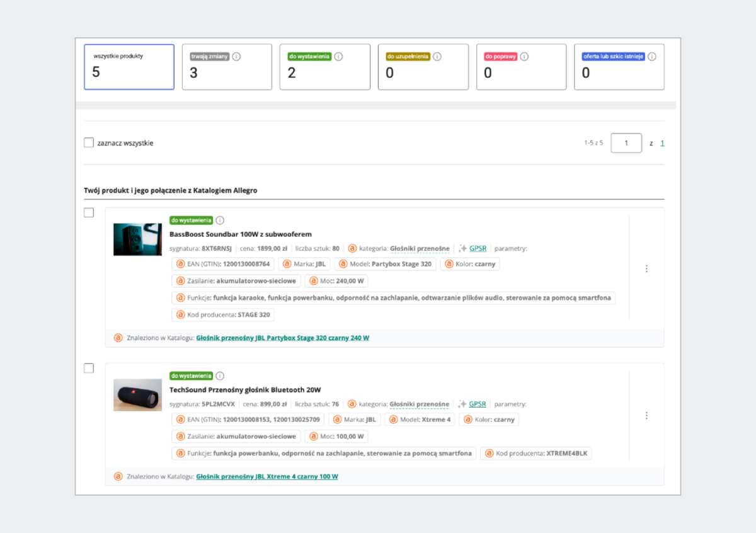756x533 pixels.
Task: Click info icon on BassBoost's "do wystawienia" badge
Action: pos(219,221)
